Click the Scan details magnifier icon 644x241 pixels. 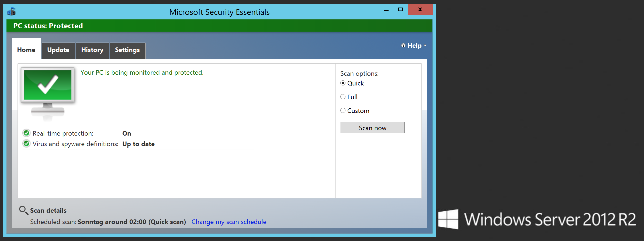point(23,210)
